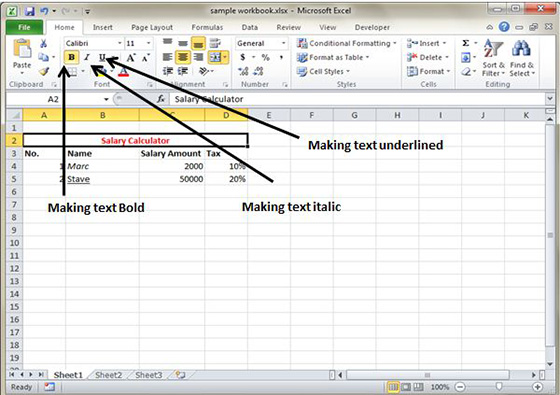This screenshot has height=395, width=560.
Task: Open the font name Calibri dropdown
Action: click(119, 43)
